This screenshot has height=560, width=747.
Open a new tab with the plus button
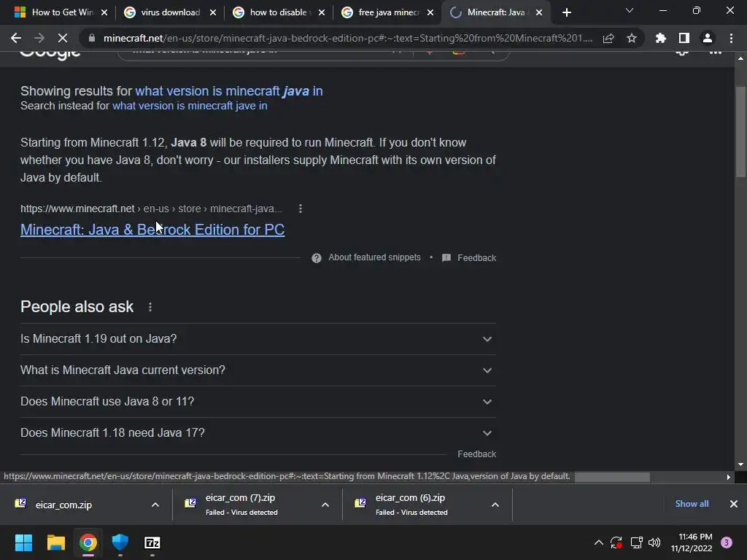click(x=566, y=12)
